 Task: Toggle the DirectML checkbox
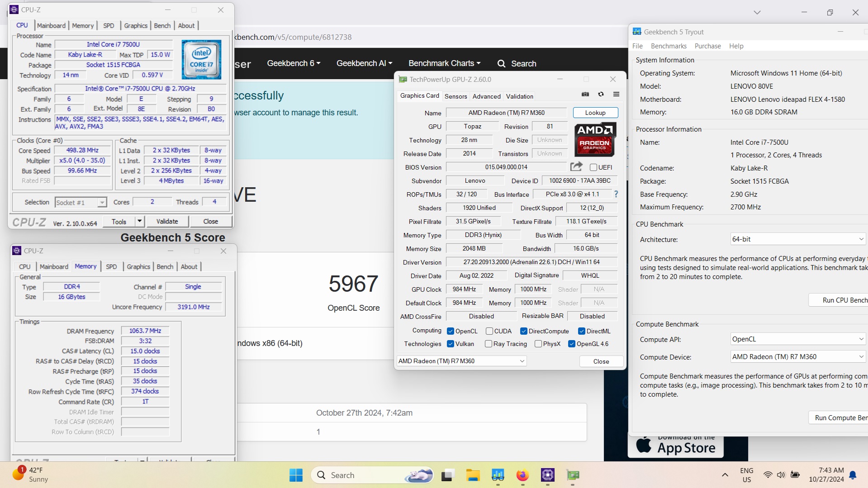click(x=582, y=331)
